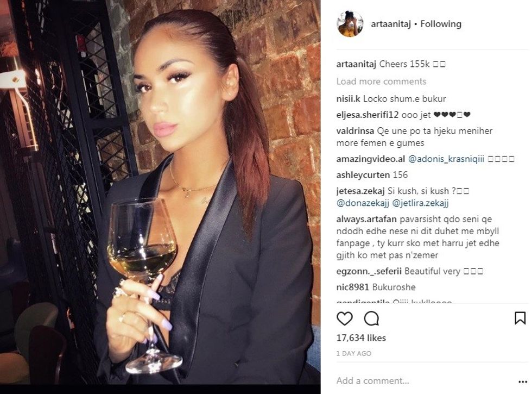532x394 pixels.
Task: Click the post photo of wine glass
Action: click(160, 192)
